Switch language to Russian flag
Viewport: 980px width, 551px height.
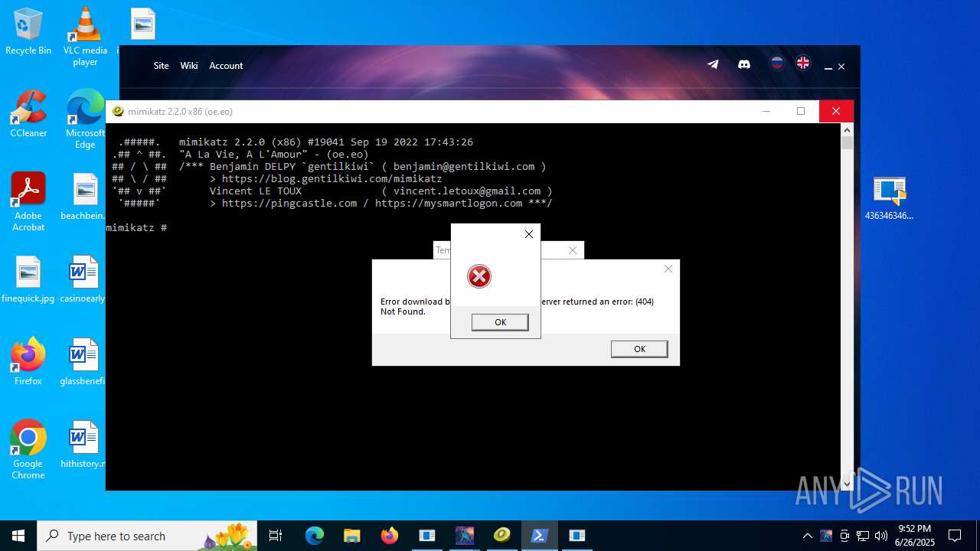coord(777,64)
